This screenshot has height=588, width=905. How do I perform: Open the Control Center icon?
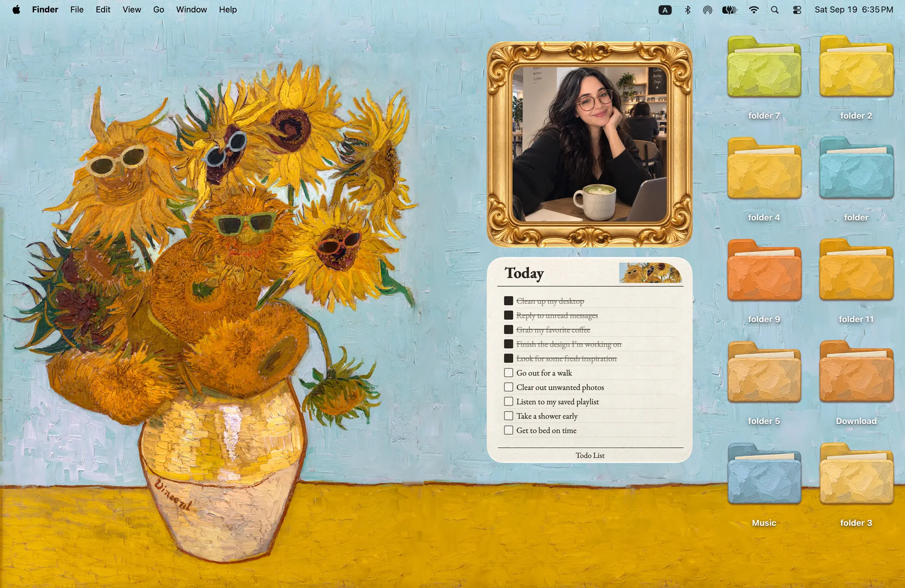797,10
